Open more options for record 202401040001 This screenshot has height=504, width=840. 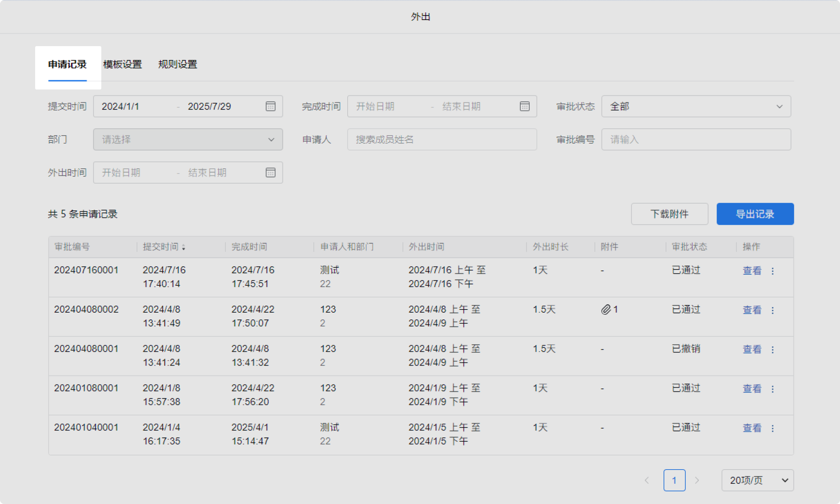click(x=773, y=428)
